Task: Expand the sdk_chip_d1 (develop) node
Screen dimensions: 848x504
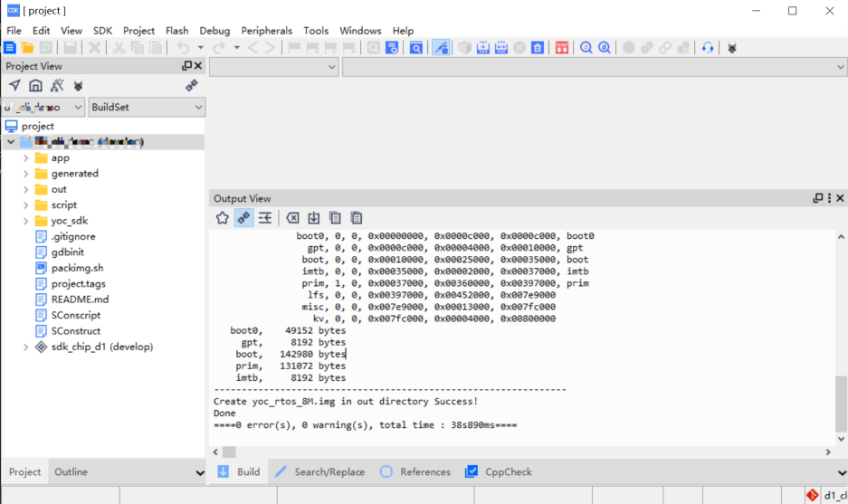Action: tap(25, 347)
